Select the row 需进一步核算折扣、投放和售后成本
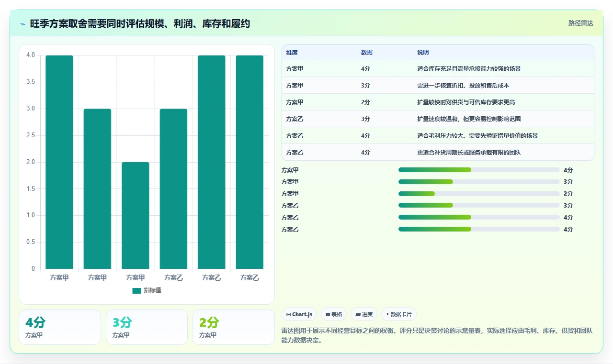Image resolution: width=613 pixels, height=364 pixels. point(438,86)
